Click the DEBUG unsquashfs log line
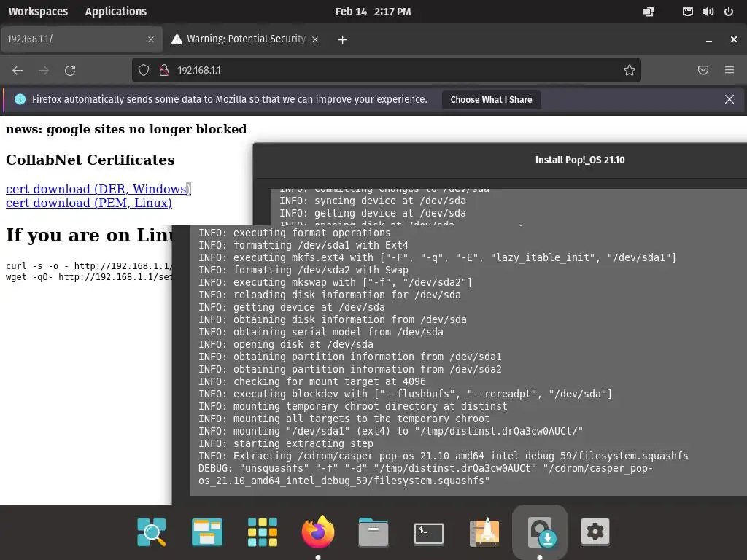Image resolution: width=747 pixels, height=560 pixels. click(x=425, y=474)
